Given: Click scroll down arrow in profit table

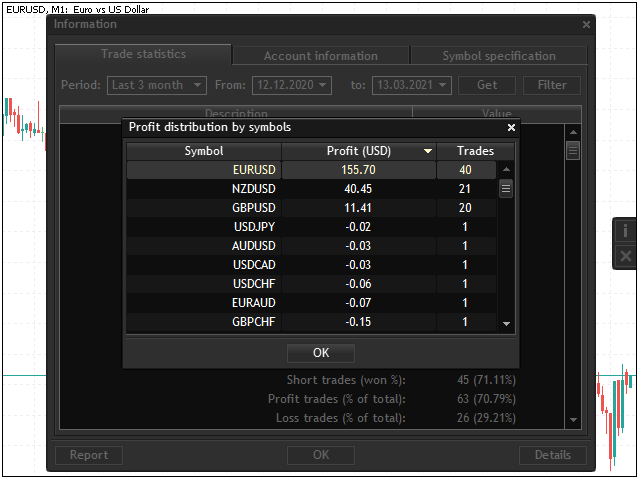Looking at the screenshot, I should 506,324.
